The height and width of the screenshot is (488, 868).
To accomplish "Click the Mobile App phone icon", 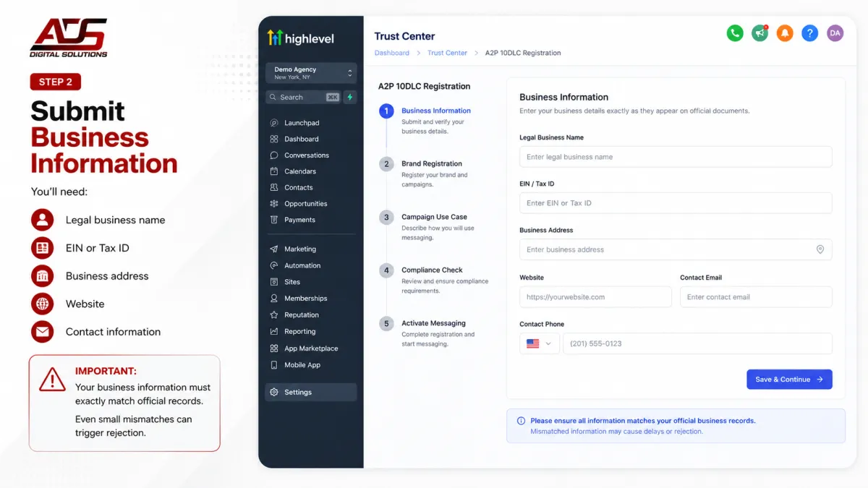I will click(274, 365).
